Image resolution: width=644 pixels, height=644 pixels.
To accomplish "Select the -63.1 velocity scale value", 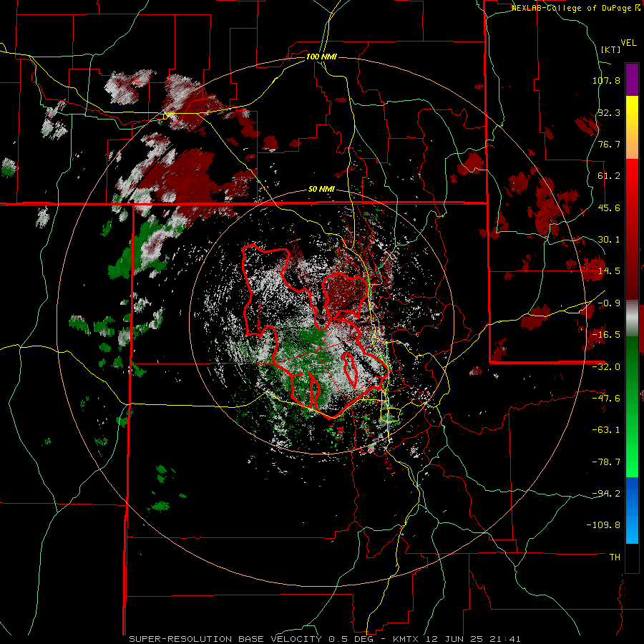I will [606, 430].
